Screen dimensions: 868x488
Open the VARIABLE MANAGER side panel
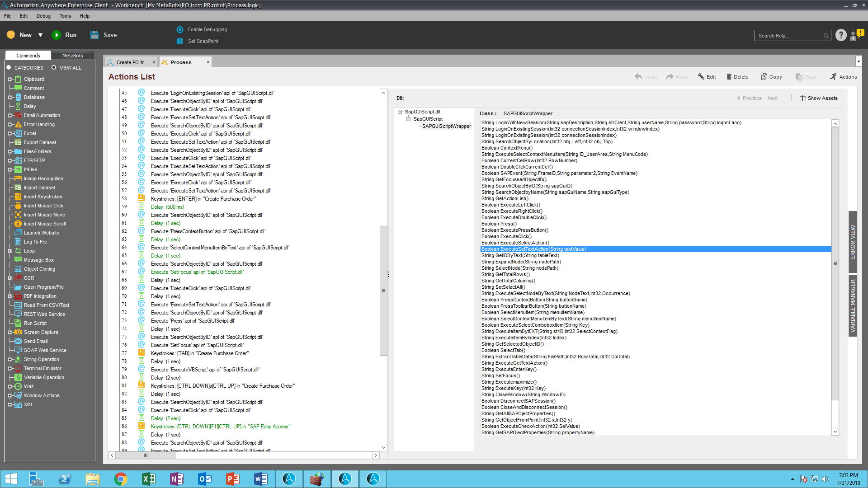853,306
